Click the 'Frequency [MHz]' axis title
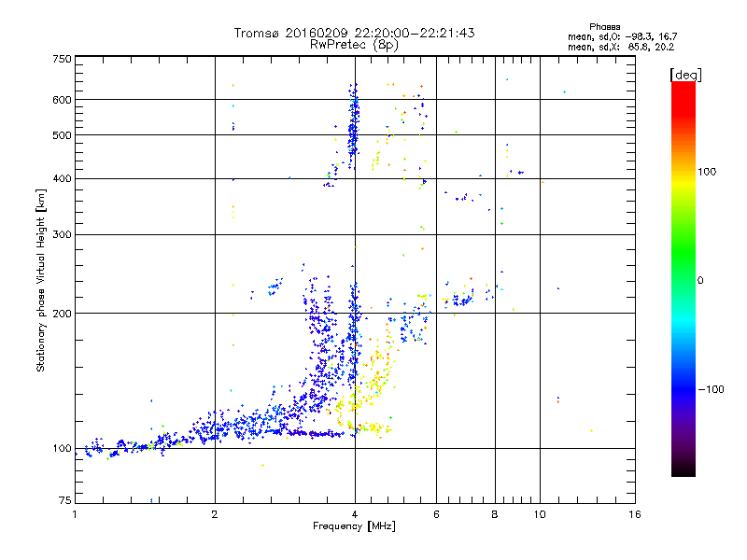The width and height of the screenshot is (747, 560). 354,526
